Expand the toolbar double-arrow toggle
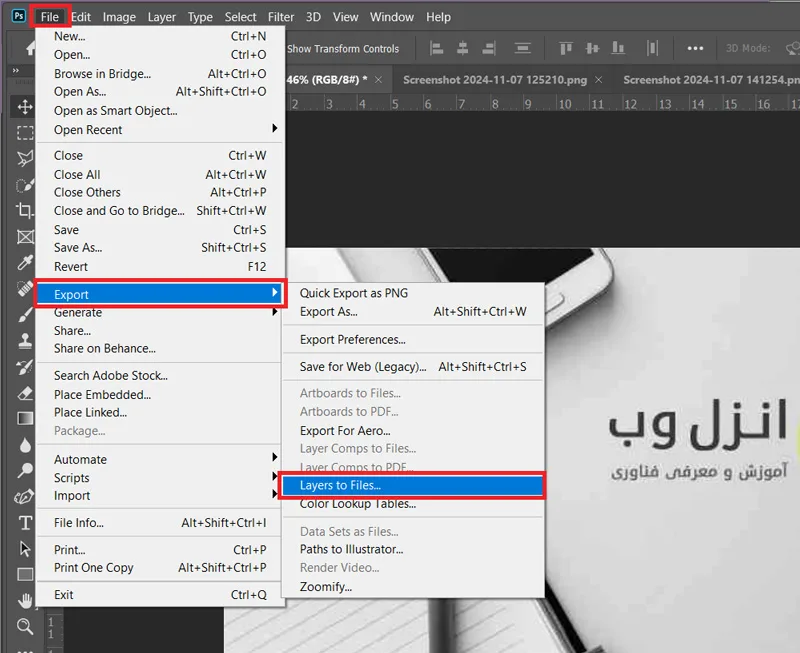The image size is (800, 653). 15,70
